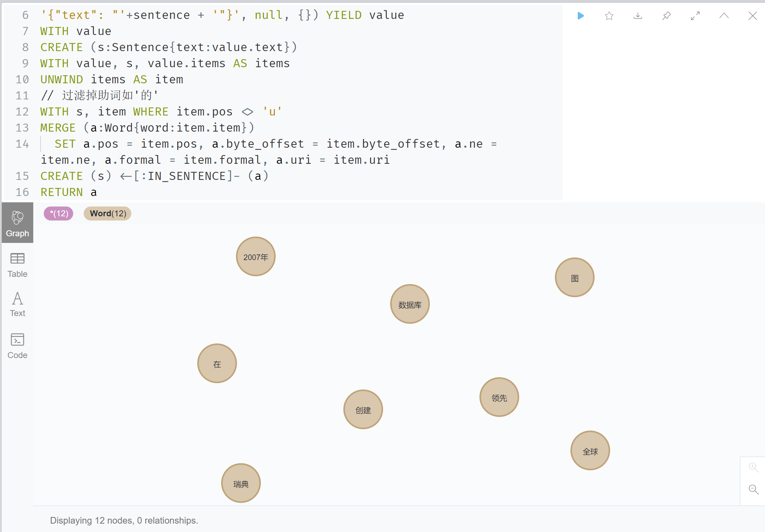Select the 数据库 node

[x=410, y=304]
